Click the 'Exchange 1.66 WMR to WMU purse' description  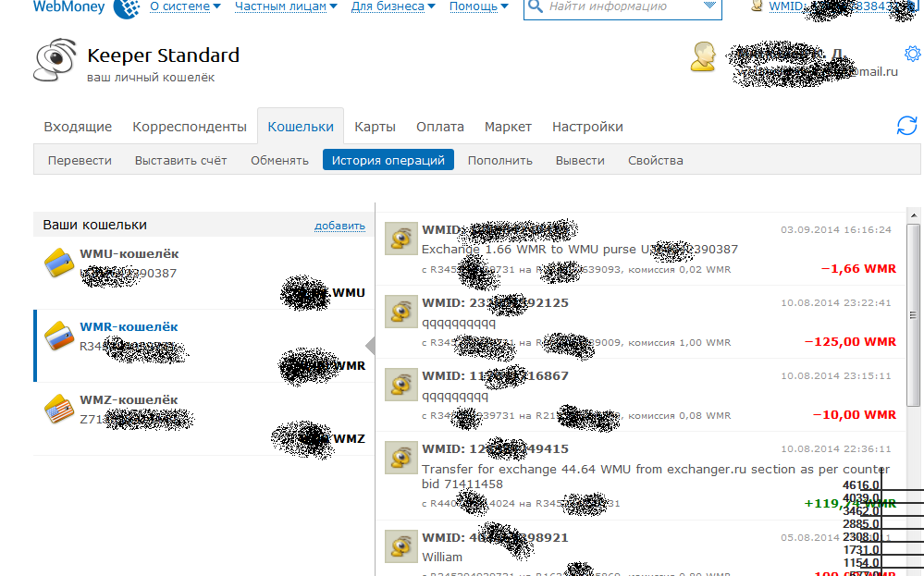click(x=580, y=249)
